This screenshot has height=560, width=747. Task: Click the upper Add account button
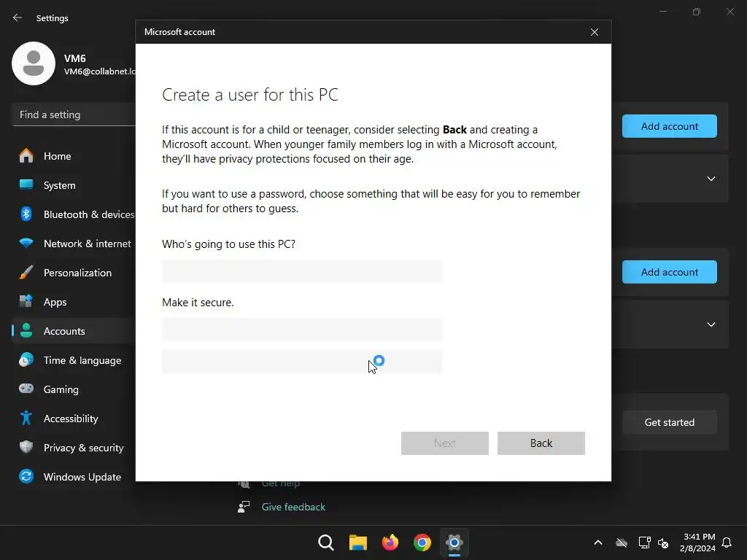670,126
